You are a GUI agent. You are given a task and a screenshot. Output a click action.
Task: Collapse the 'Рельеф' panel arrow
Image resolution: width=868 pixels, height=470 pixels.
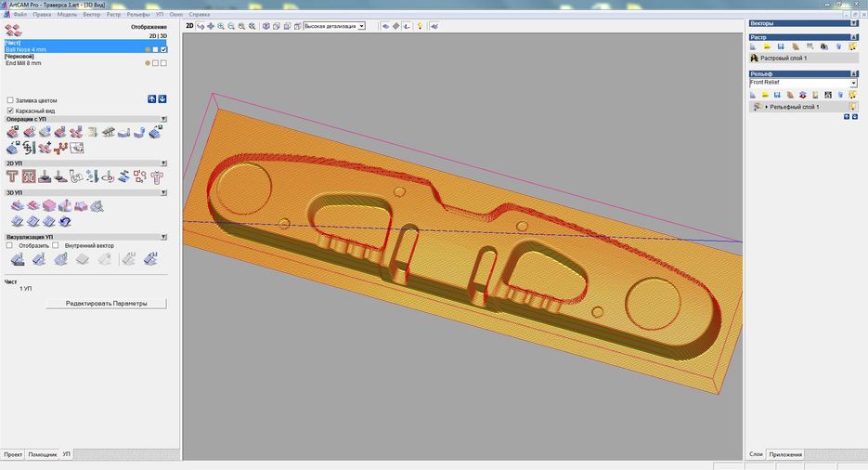click(854, 73)
